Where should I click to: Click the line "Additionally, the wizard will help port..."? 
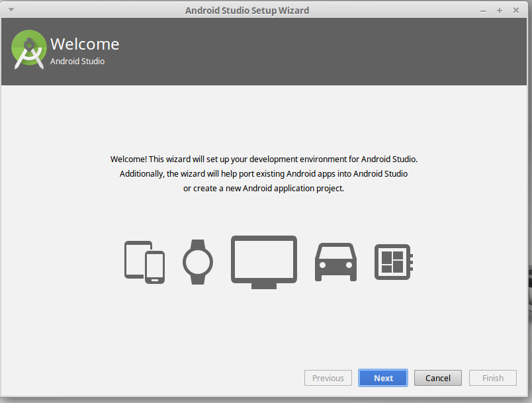pos(263,174)
